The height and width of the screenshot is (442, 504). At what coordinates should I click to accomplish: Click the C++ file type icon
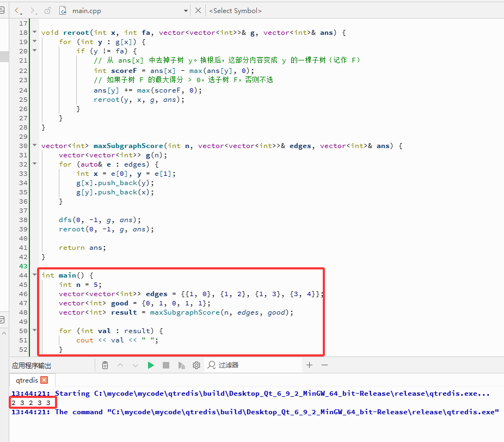(63, 11)
